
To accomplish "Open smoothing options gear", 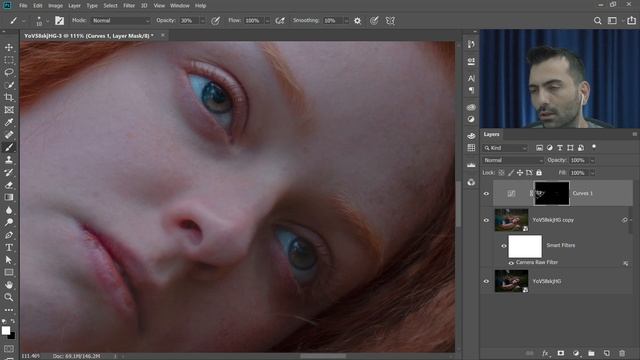I will [x=358, y=20].
